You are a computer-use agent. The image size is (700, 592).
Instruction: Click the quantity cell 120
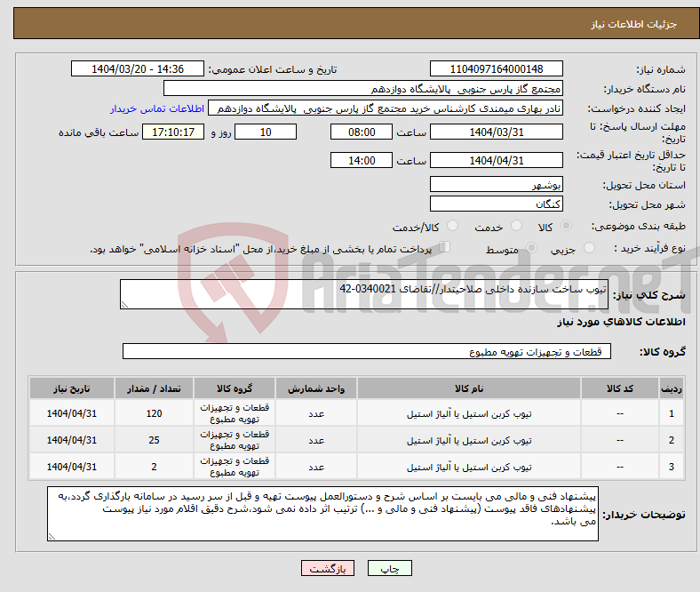(154, 413)
